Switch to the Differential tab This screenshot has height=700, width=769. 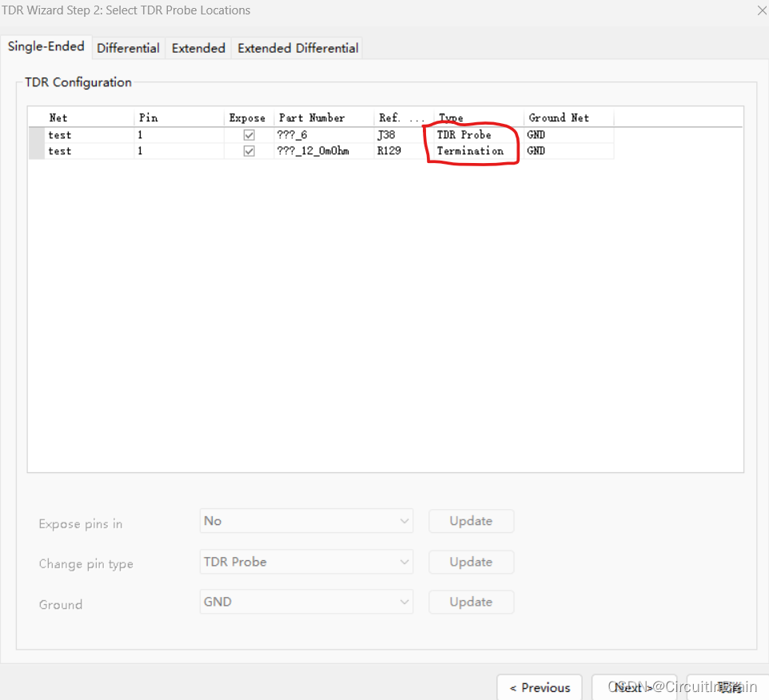(x=128, y=48)
